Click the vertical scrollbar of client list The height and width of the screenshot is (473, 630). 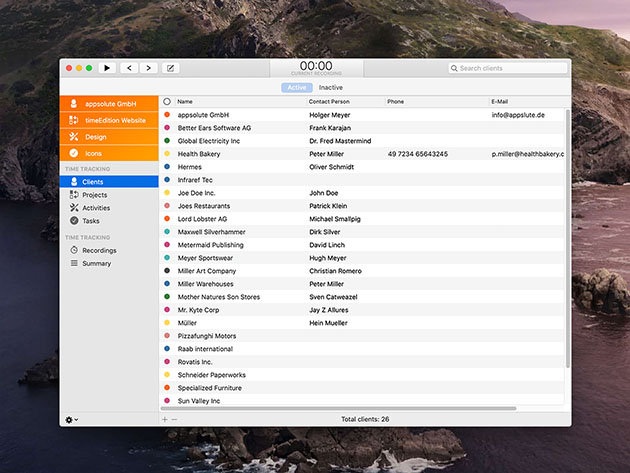568,238
